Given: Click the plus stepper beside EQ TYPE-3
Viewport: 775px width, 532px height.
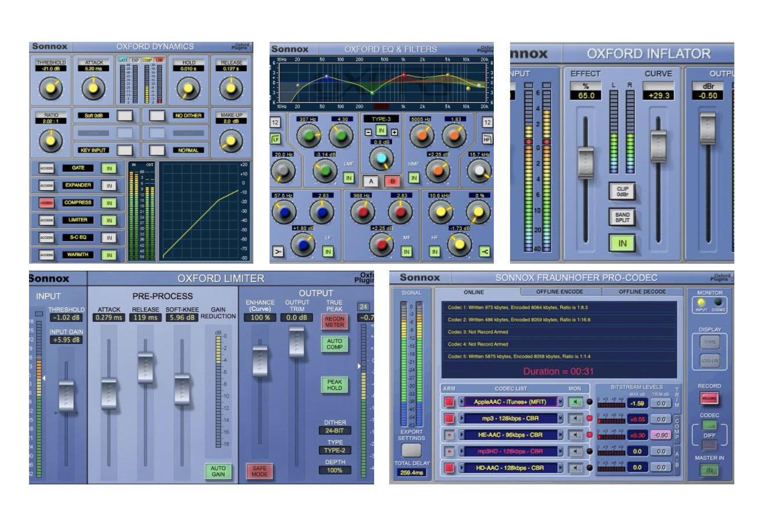Looking at the screenshot, I should pos(394,132).
